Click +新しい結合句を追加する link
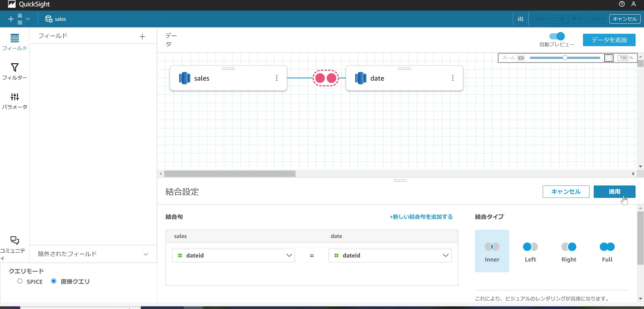 pos(421,217)
